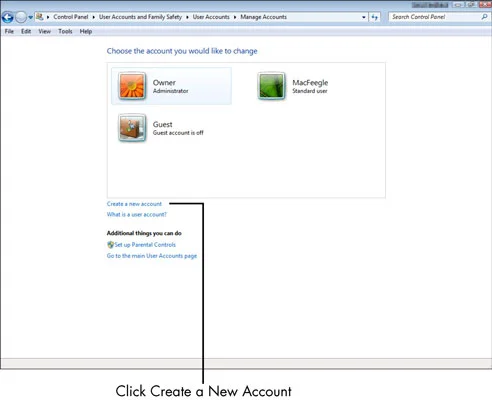The image size is (492, 400).
Task: Click the refresh button beside address bar
Action: tap(375, 17)
